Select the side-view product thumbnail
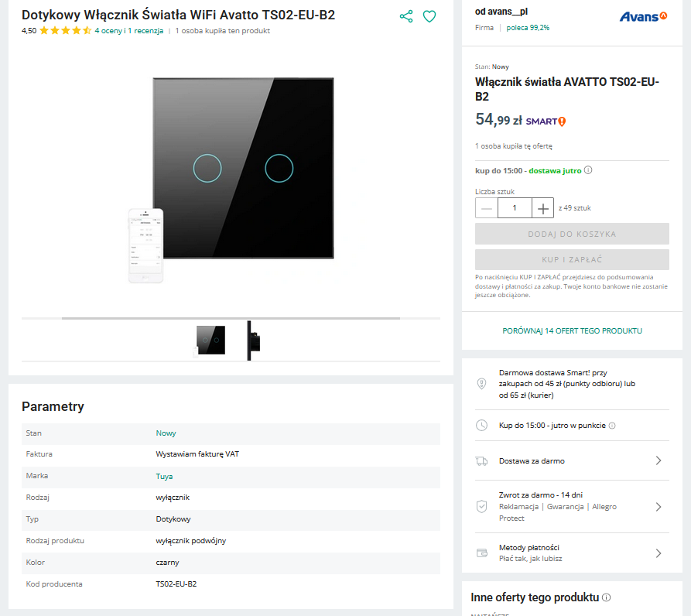 [x=253, y=341]
